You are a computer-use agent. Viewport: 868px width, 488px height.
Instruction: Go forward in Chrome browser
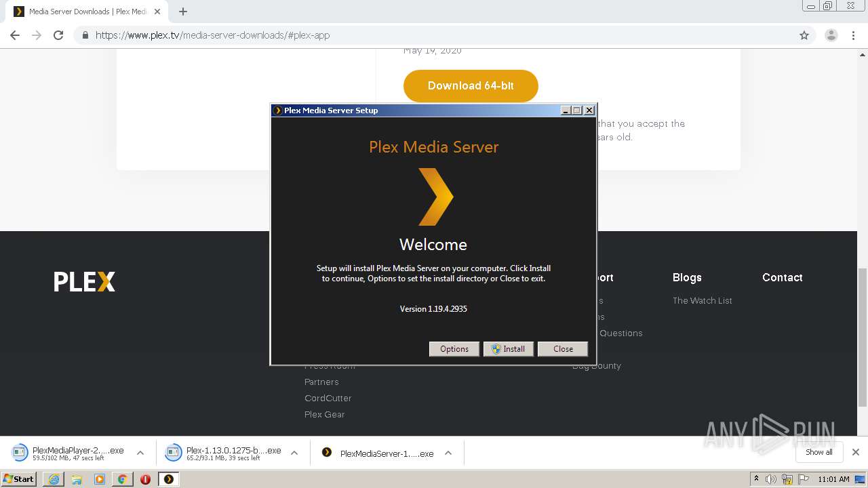point(37,35)
